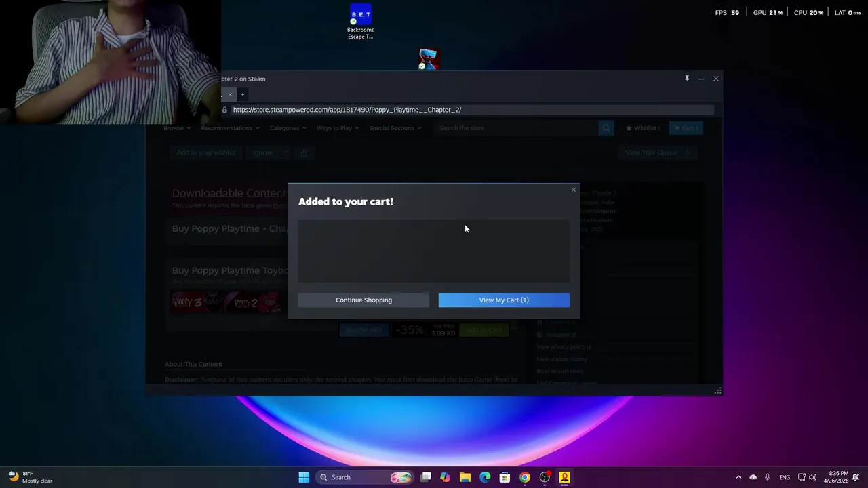Open the Backrooms Escape desktop shortcut

tap(360, 22)
